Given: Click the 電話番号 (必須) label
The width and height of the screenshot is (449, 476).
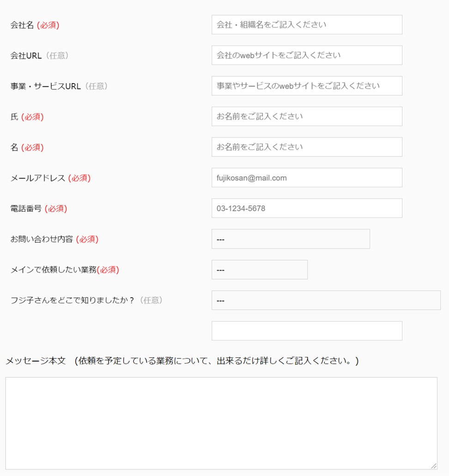Looking at the screenshot, I should click(39, 209).
